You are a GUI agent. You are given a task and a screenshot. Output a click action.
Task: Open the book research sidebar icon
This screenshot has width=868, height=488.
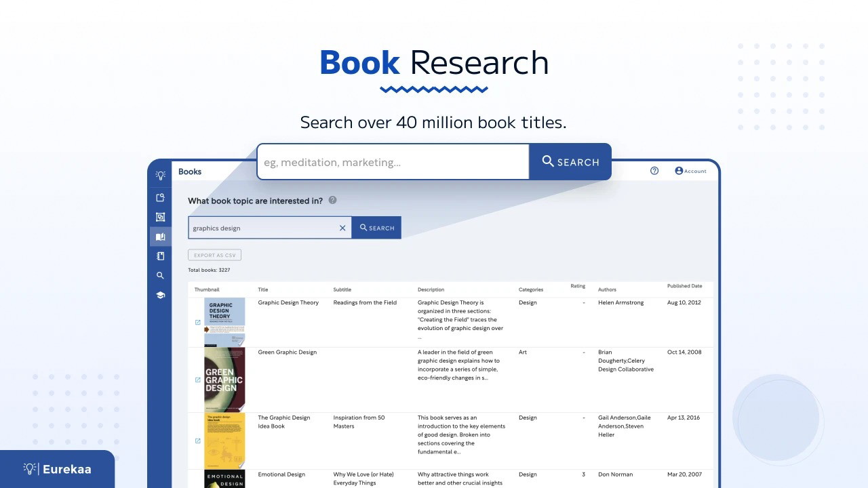pyautogui.click(x=160, y=237)
